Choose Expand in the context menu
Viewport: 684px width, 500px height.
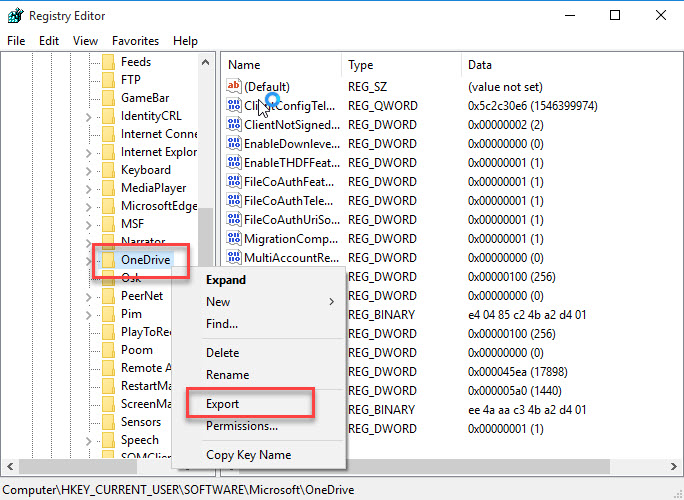point(259,280)
